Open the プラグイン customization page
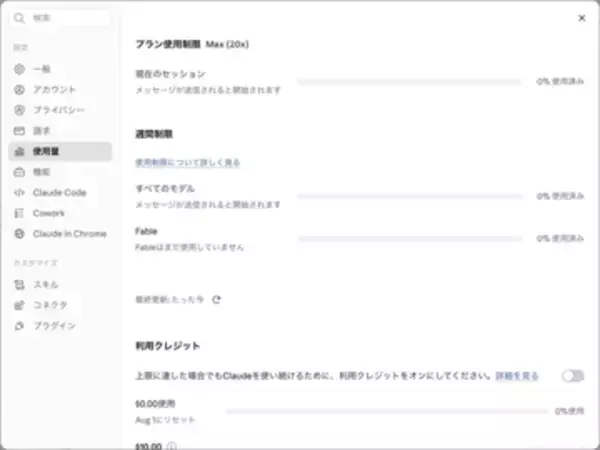 pos(60,326)
